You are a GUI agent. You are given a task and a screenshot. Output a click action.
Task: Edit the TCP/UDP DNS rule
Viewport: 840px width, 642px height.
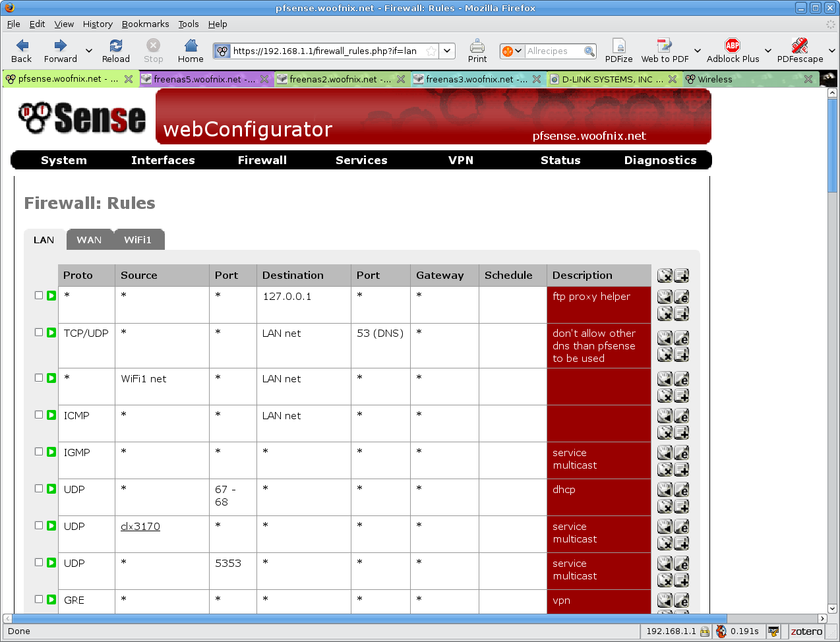pos(681,339)
